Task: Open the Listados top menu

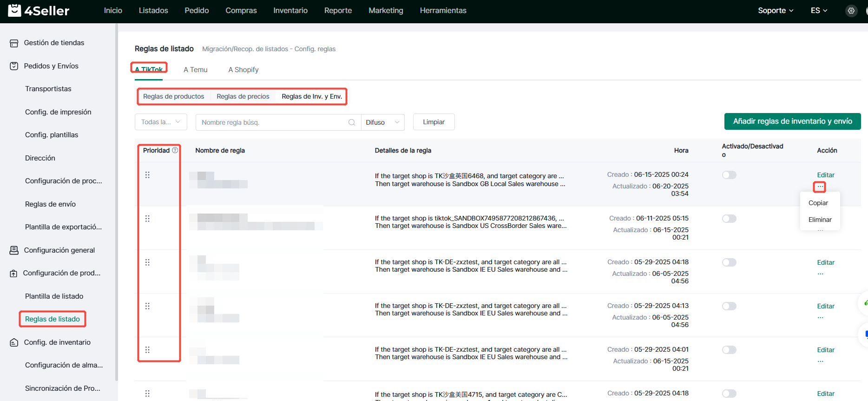Action: tap(153, 10)
